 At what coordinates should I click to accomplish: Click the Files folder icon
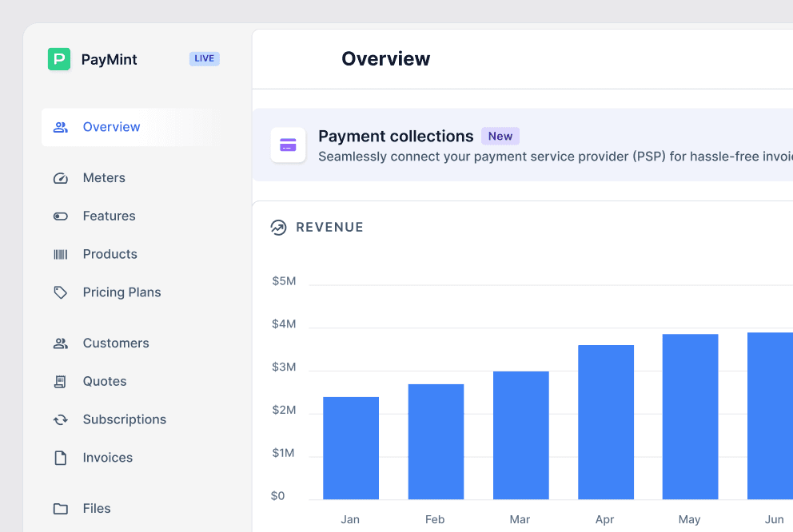coord(61,509)
